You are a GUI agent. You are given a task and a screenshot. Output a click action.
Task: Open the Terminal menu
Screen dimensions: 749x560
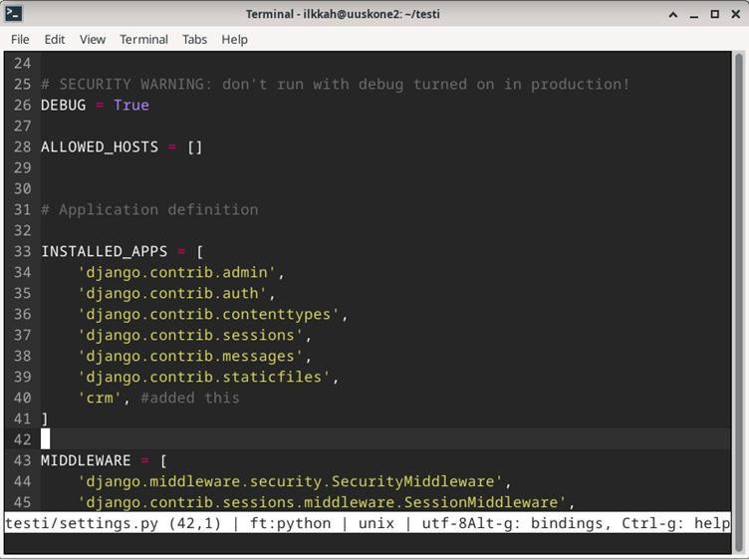143,39
